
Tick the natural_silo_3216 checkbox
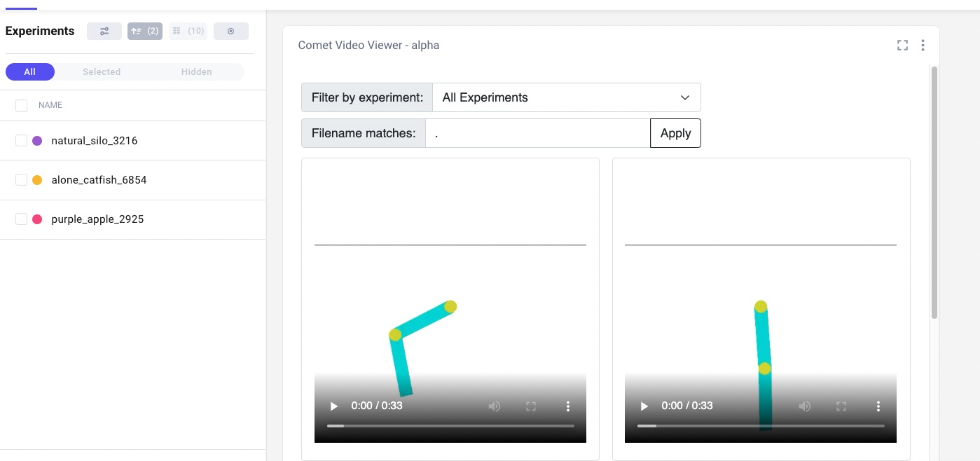tap(21, 141)
